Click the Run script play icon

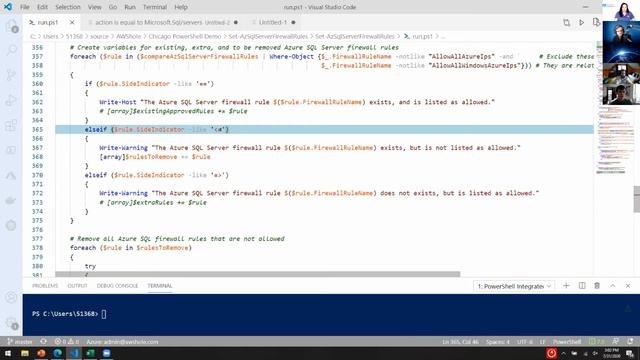[582, 22]
